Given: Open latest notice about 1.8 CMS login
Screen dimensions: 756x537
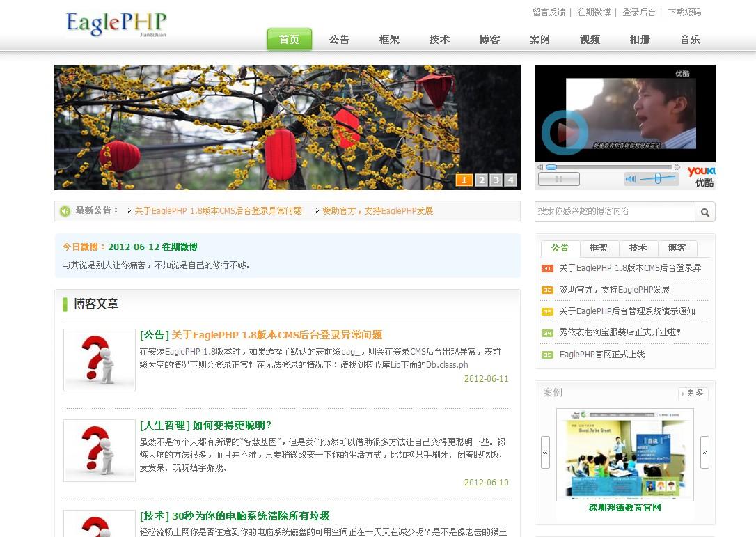Looking at the screenshot, I should click(218, 211).
